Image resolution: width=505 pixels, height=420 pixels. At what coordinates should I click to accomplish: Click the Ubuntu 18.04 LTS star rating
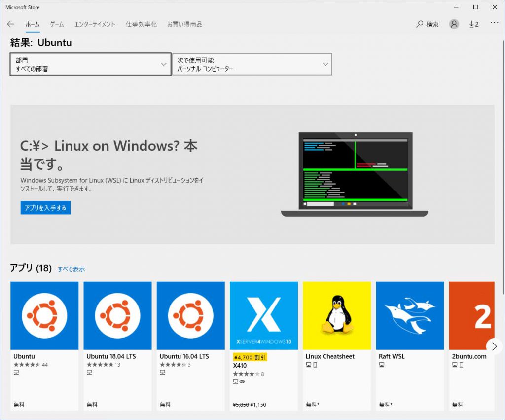pyautogui.click(x=100, y=365)
